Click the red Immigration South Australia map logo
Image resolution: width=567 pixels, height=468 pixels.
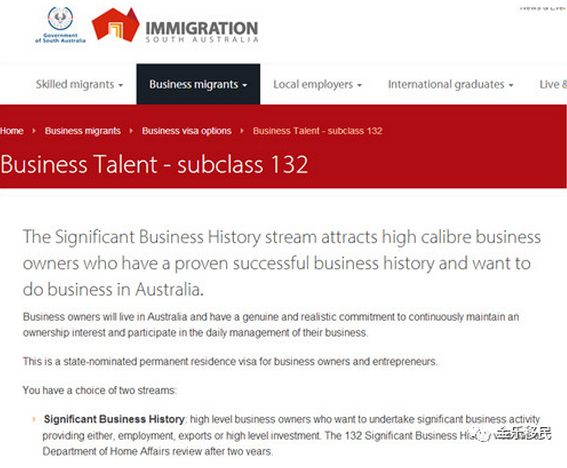click(x=116, y=25)
